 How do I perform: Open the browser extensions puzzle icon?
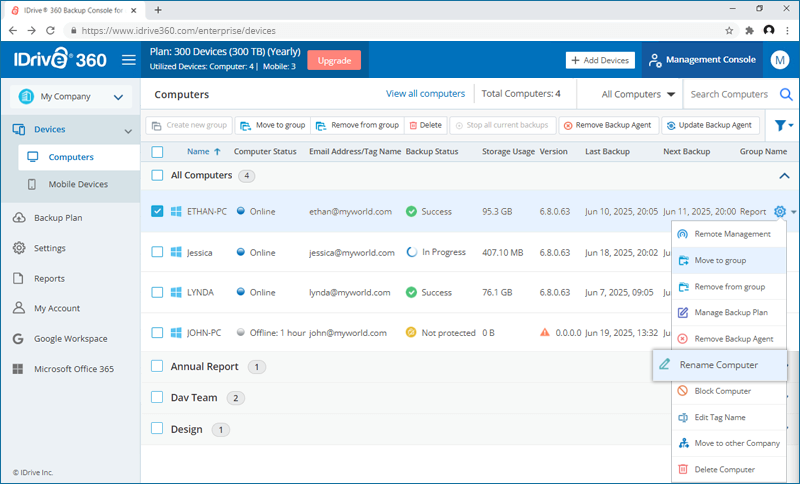pos(749,31)
